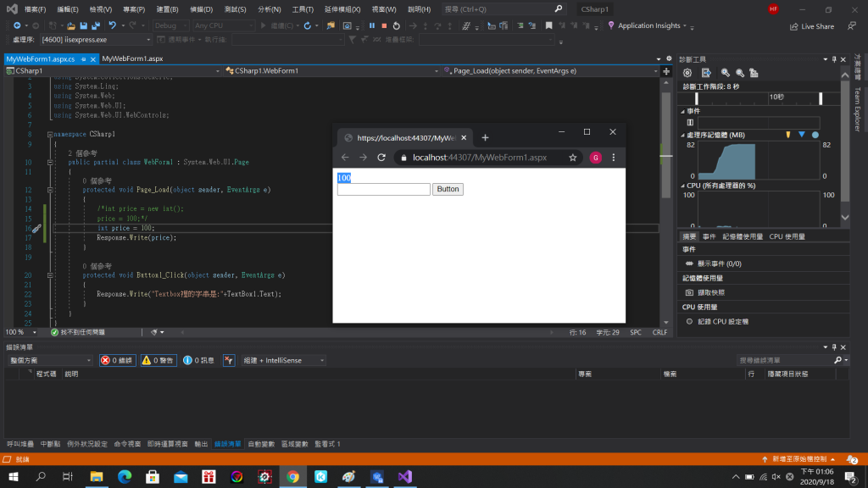Click the Chrome profile avatar G

coord(596,158)
